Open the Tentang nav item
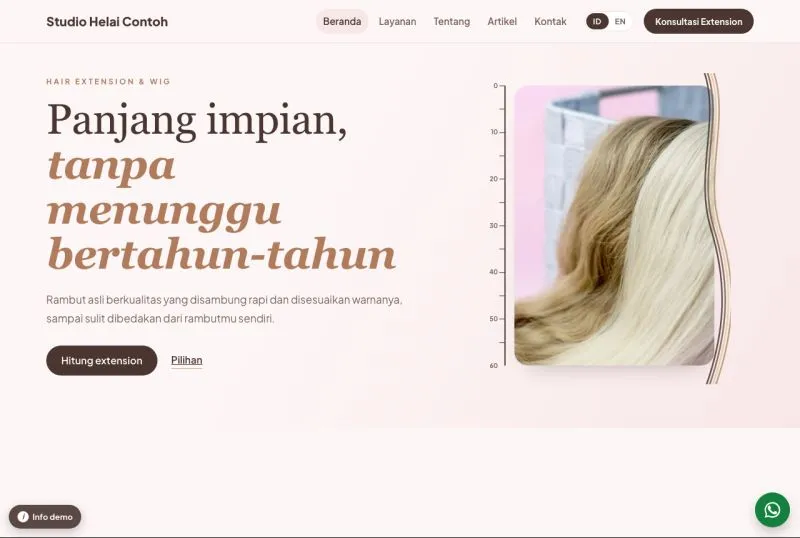The height and width of the screenshot is (538, 800). (x=452, y=21)
